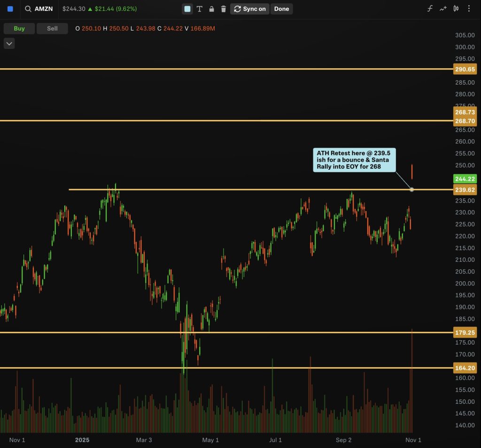This screenshot has height=448, width=481.
Task: Click the 290.65 price level label
Action: [465, 70]
